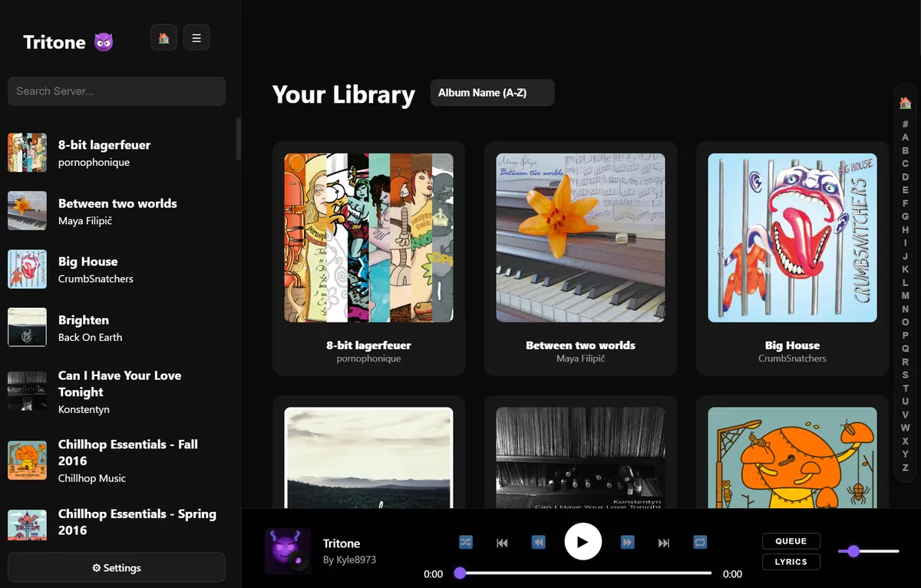Toggle repeat mode

pyautogui.click(x=700, y=542)
